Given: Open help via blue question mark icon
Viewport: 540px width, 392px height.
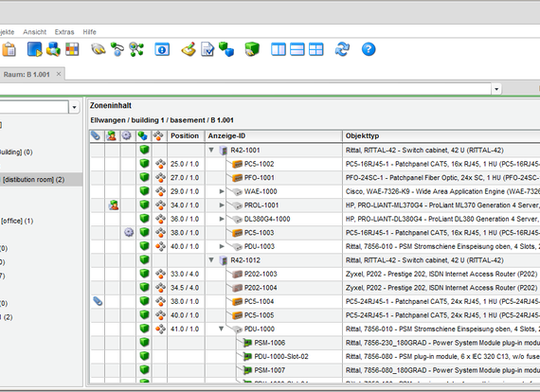Looking at the screenshot, I should (369, 49).
